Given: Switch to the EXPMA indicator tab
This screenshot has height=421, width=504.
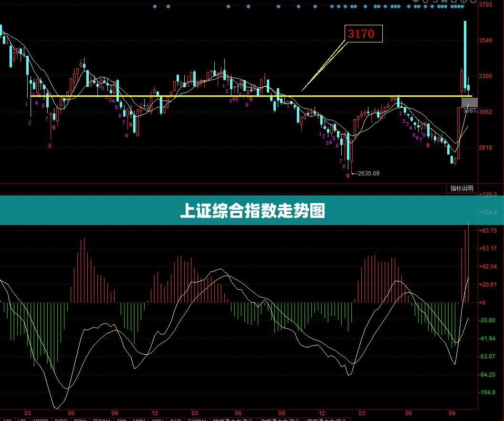Looking at the screenshot, I should (x=198, y=420).
